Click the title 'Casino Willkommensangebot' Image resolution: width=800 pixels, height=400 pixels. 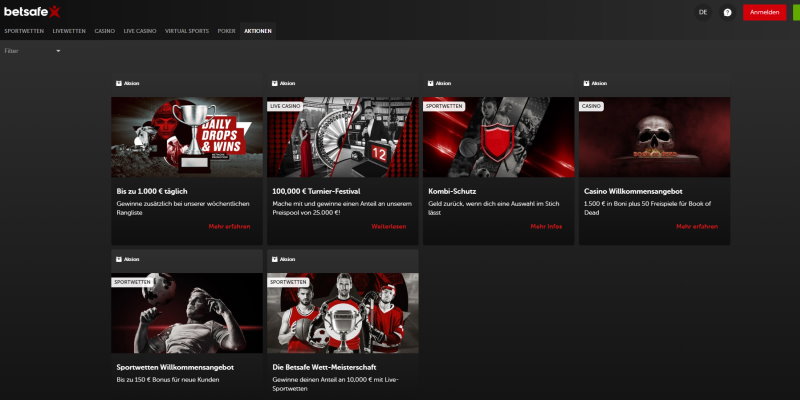(633, 191)
